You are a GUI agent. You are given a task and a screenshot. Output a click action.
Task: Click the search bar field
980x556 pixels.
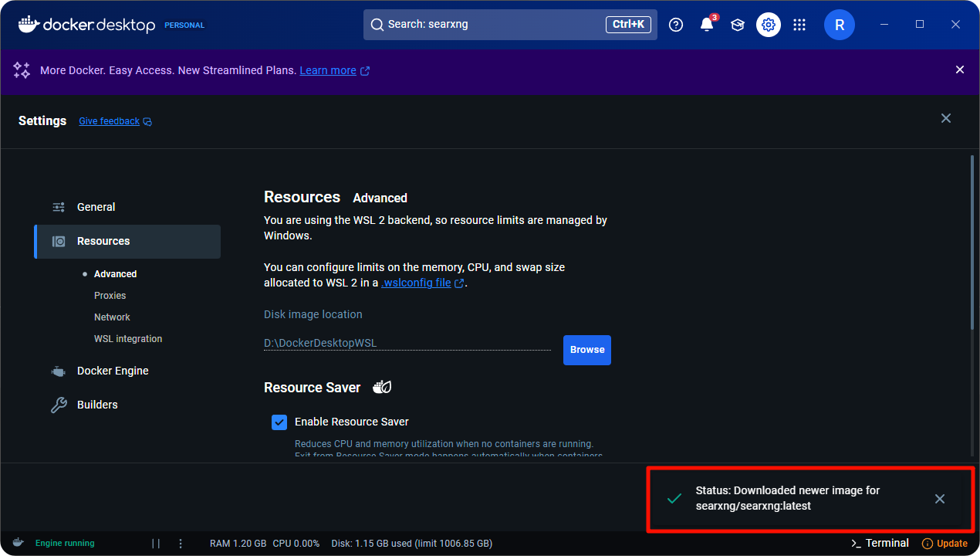coord(494,25)
